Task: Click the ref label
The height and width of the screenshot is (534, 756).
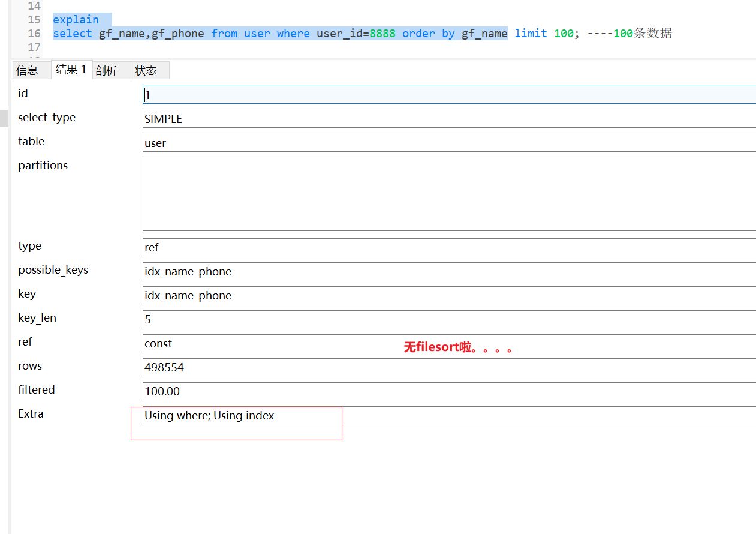Action: click(x=25, y=341)
